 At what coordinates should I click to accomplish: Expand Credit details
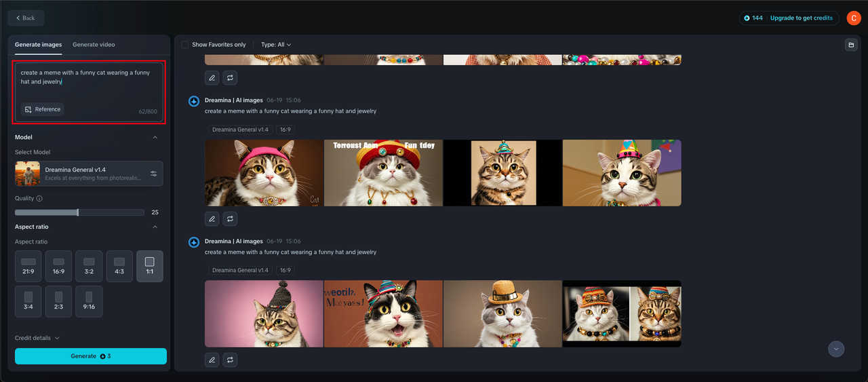coord(37,338)
